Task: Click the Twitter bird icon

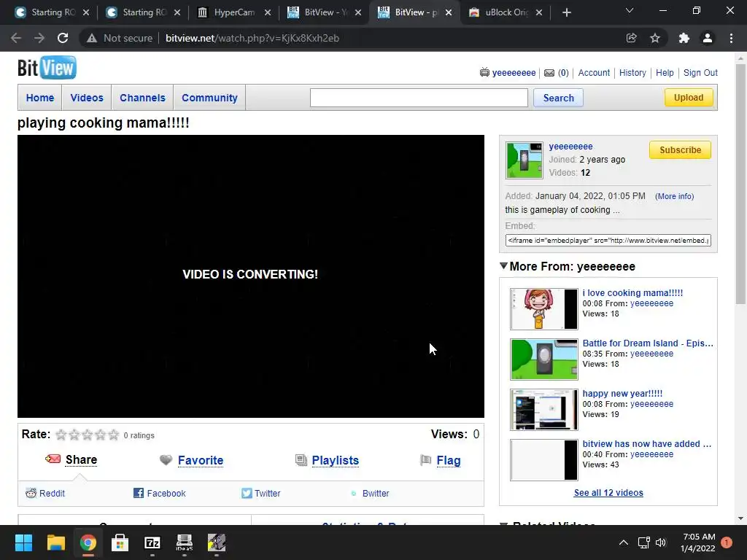Action: tap(247, 494)
